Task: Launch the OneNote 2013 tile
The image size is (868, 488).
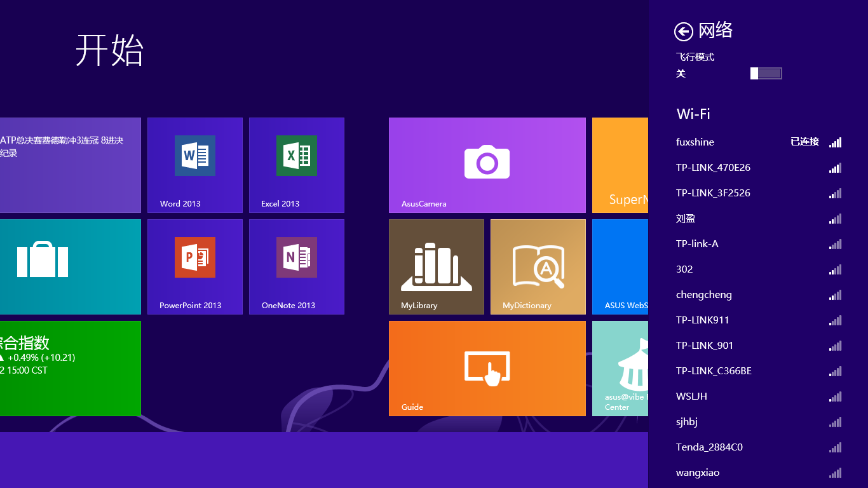Action: point(296,266)
